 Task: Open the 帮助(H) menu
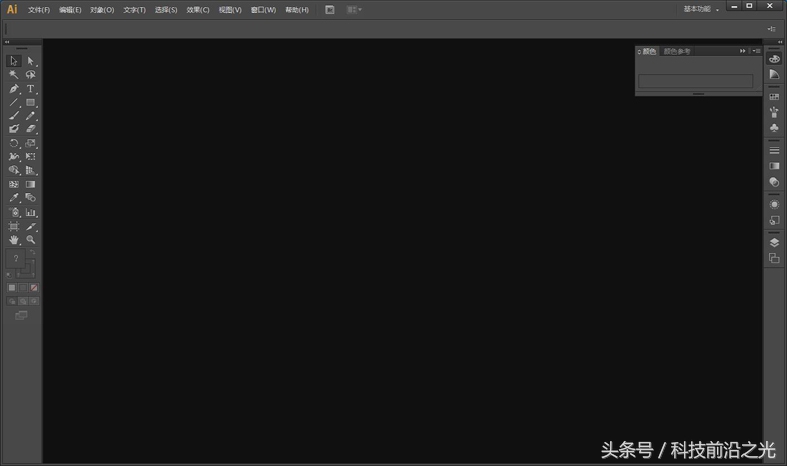297,10
